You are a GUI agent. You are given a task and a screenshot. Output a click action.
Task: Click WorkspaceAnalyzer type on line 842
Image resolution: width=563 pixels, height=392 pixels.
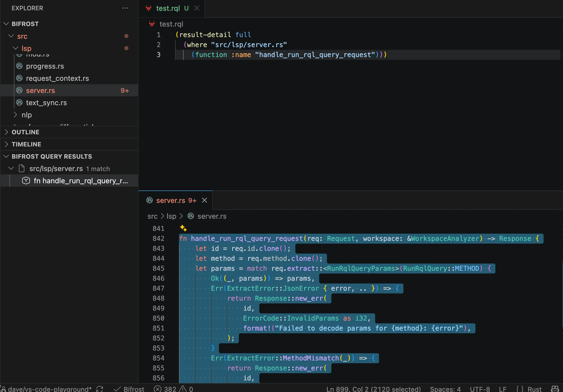pyautogui.click(x=445, y=238)
